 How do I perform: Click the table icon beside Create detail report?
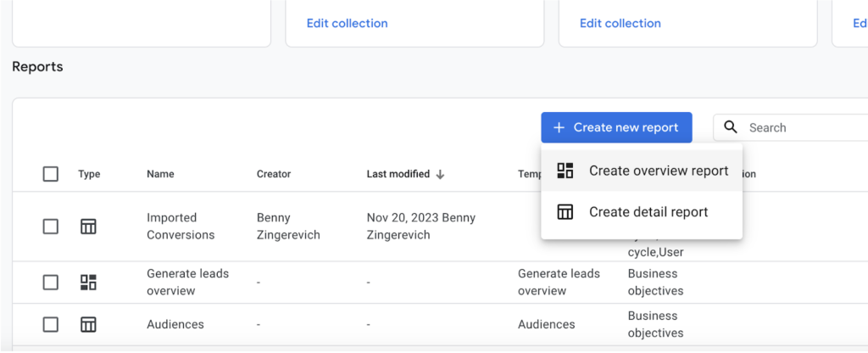click(x=565, y=212)
